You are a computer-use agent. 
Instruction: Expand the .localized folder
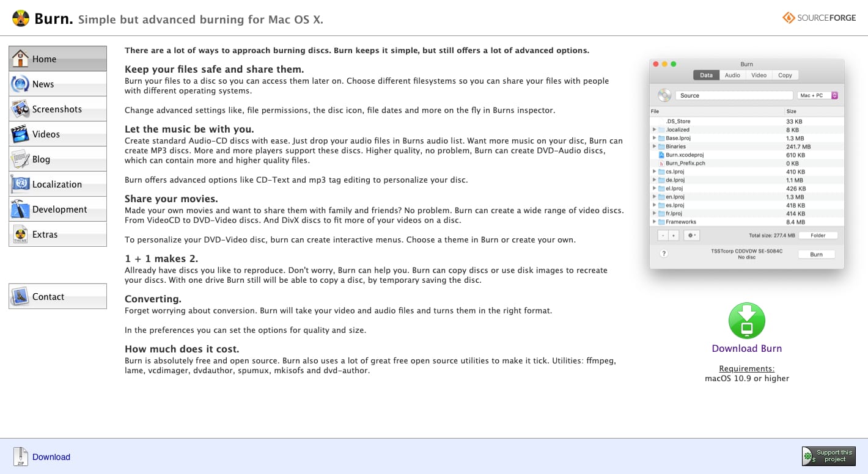point(654,129)
